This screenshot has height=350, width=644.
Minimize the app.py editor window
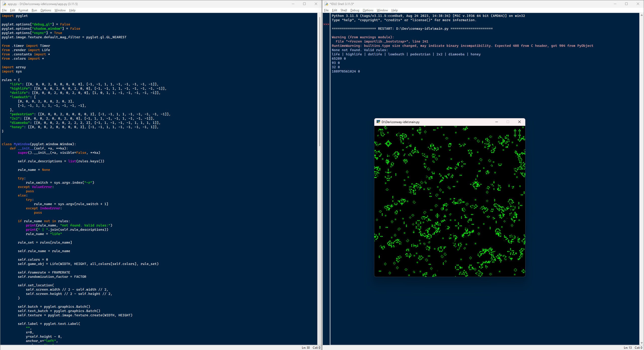tap(293, 4)
